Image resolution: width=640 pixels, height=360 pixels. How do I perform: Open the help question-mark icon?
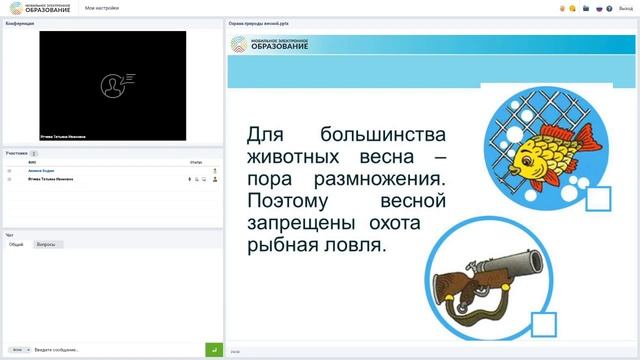tap(609, 9)
